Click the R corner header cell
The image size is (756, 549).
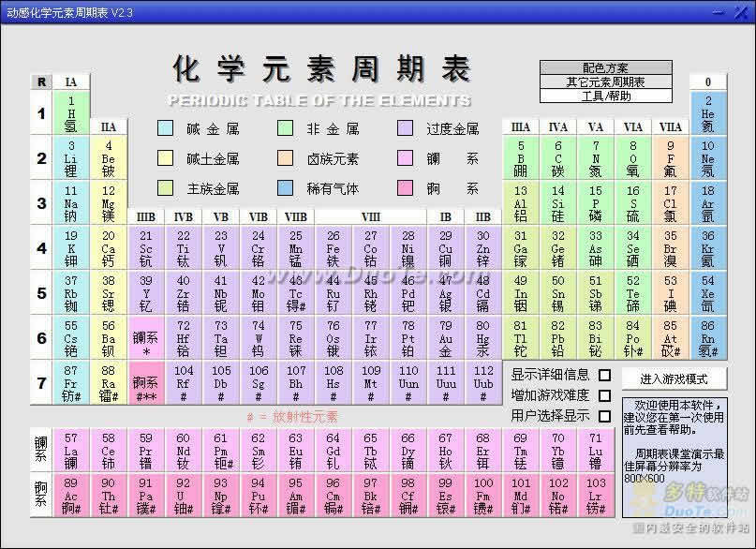click(41, 82)
